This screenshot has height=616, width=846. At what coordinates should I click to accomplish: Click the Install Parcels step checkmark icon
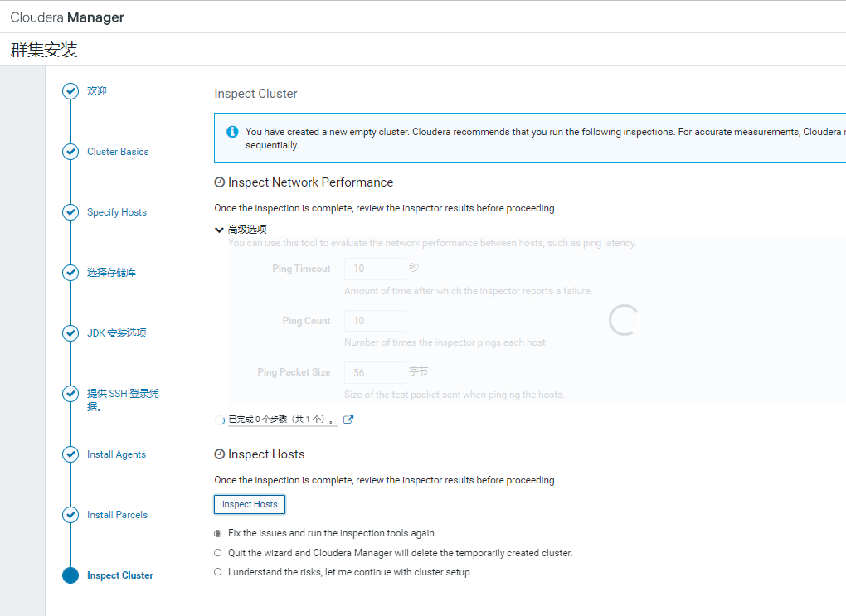pos(70,515)
